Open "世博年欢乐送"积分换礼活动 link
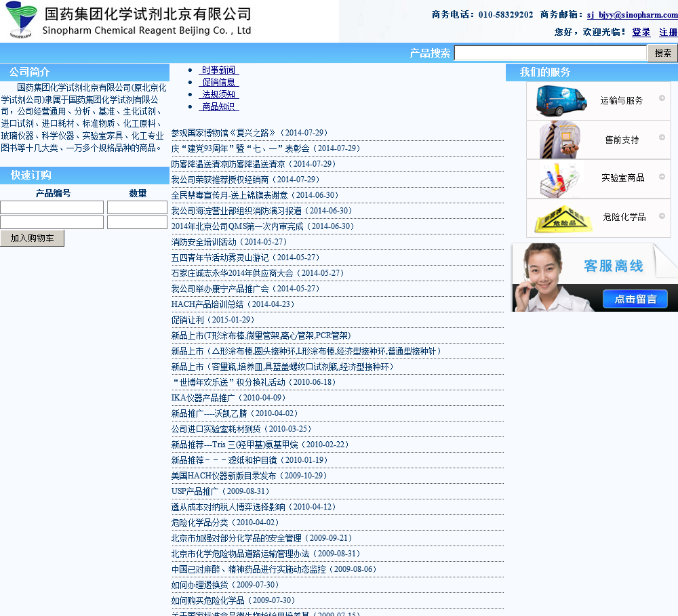This screenshot has height=616, width=678. point(254,382)
